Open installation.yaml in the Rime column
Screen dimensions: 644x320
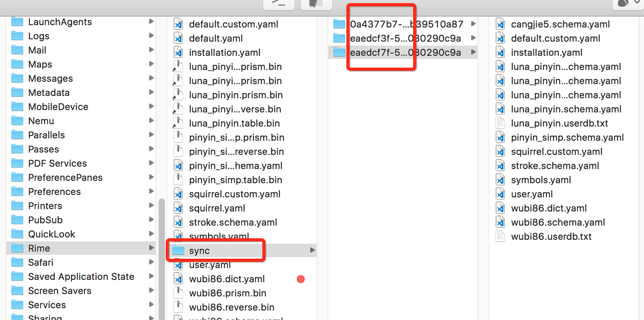[x=225, y=52]
